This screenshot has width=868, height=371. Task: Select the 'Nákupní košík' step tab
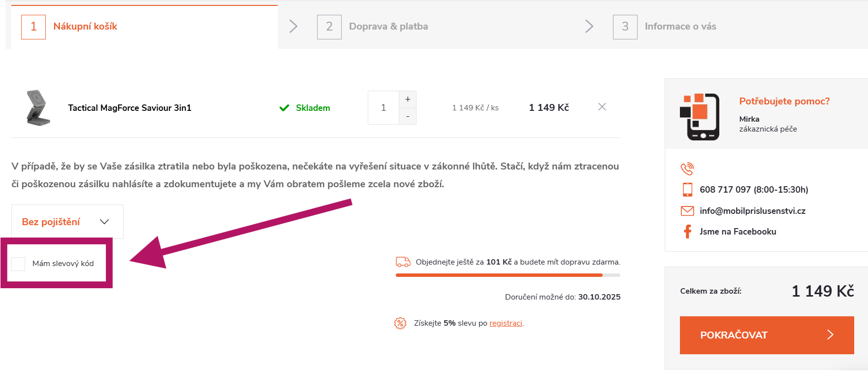pos(85,27)
